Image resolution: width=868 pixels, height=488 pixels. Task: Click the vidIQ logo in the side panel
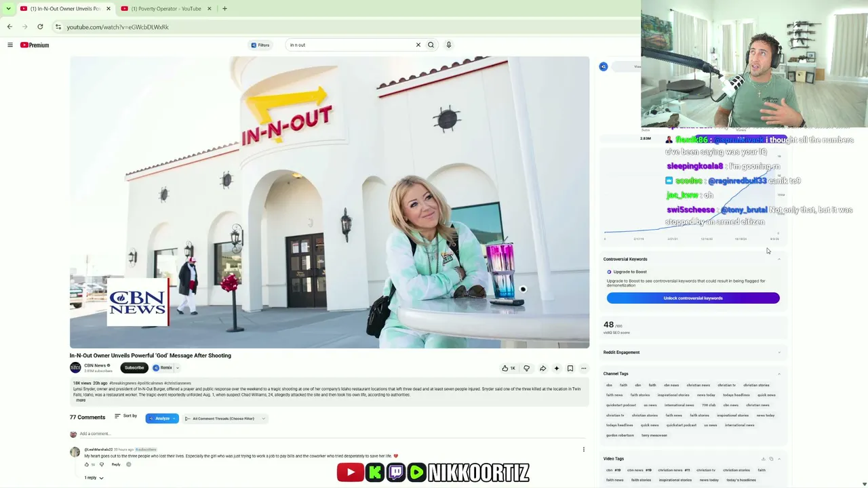[604, 66]
